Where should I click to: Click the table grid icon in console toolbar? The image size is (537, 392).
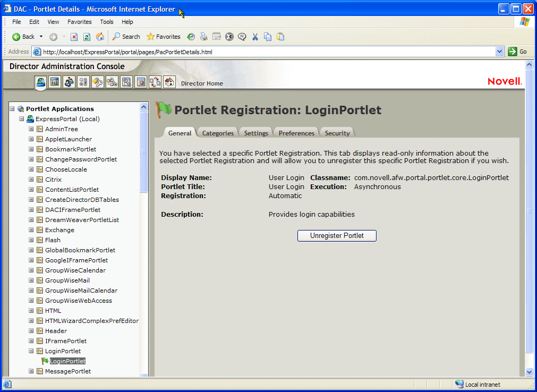click(x=55, y=82)
